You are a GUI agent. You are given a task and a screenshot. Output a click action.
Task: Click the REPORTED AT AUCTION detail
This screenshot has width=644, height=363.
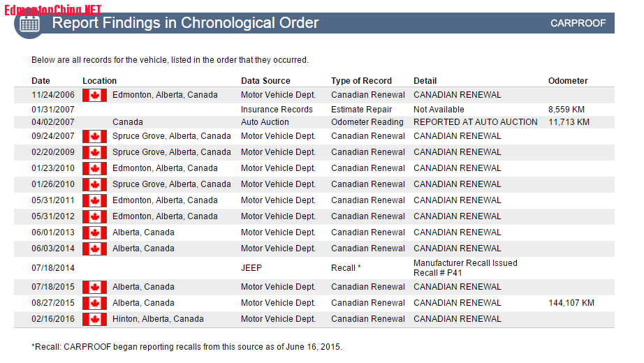[475, 122]
